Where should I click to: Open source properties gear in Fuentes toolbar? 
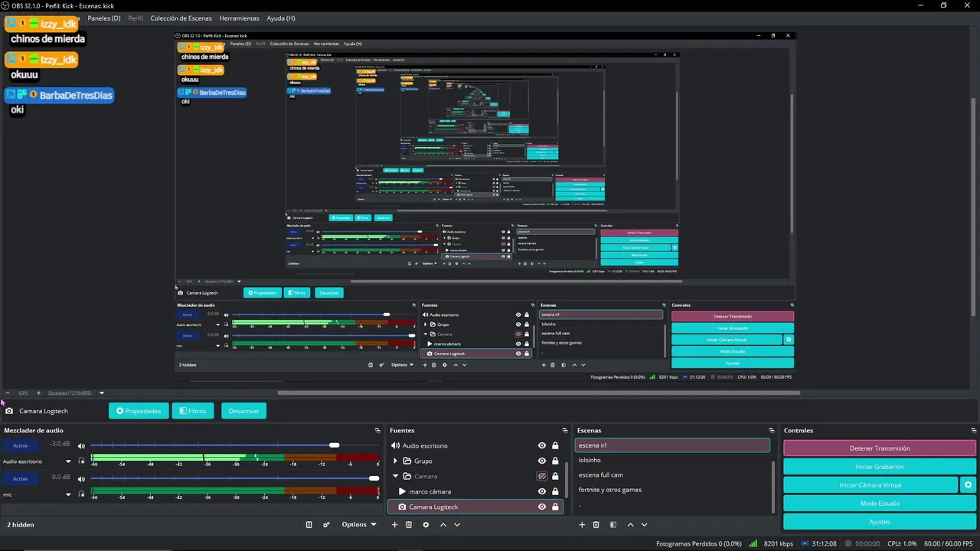click(426, 525)
